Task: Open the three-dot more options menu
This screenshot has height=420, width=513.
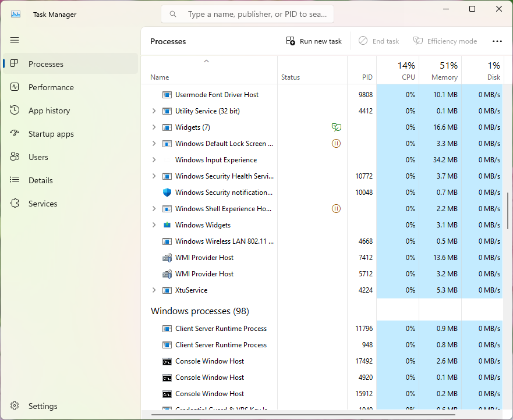Action: (x=497, y=41)
